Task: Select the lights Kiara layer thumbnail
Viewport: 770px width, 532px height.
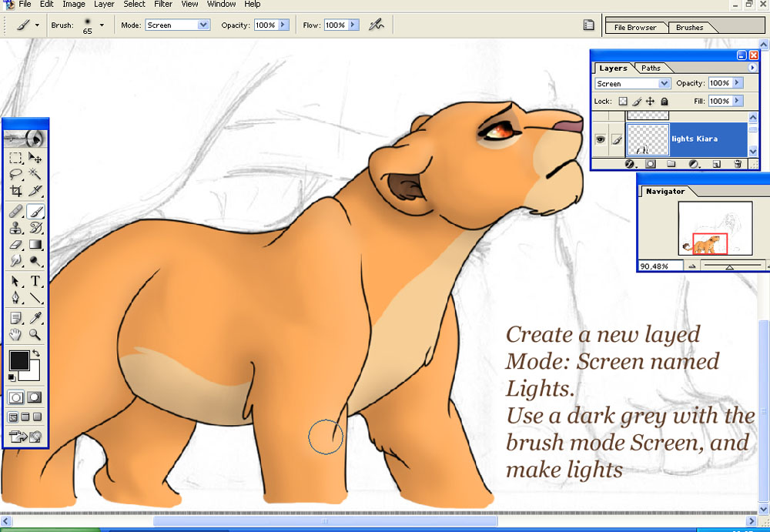Action: [x=648, y=139]
